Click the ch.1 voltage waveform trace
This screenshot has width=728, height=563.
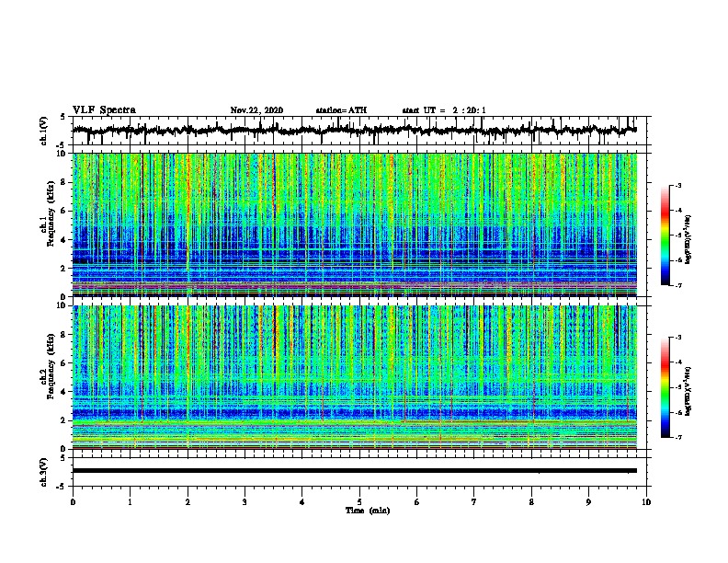tap(354, 130)
